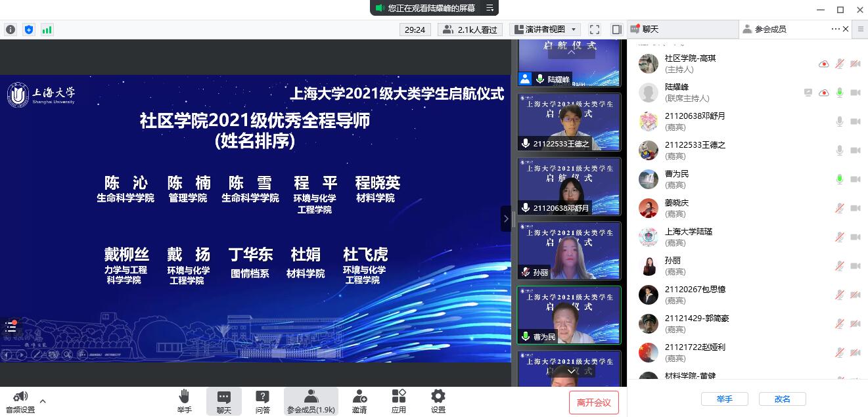This screenshot has width=868, height=417.
Task: Open 设置 gear in bottom toolbar
Action: point(438,401)
